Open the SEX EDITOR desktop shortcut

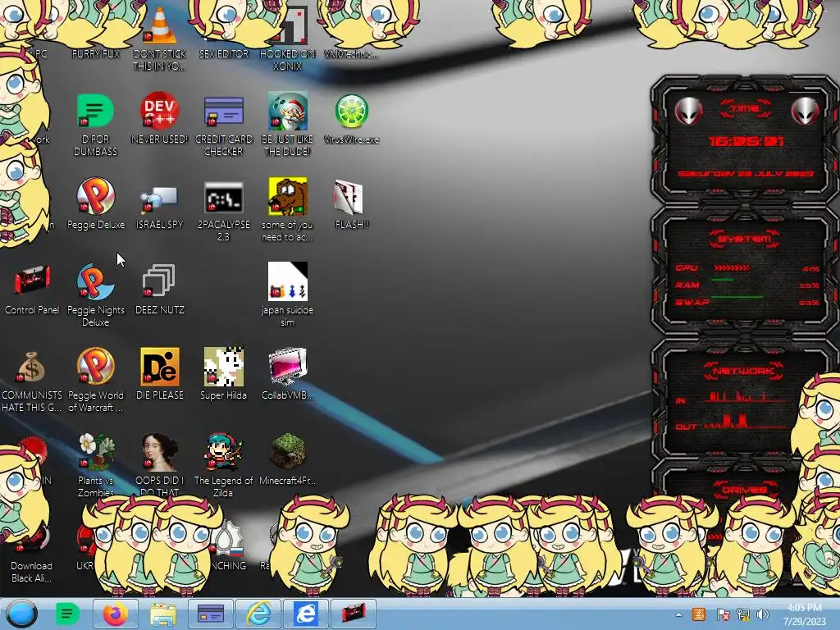click(x=223, y=53)
